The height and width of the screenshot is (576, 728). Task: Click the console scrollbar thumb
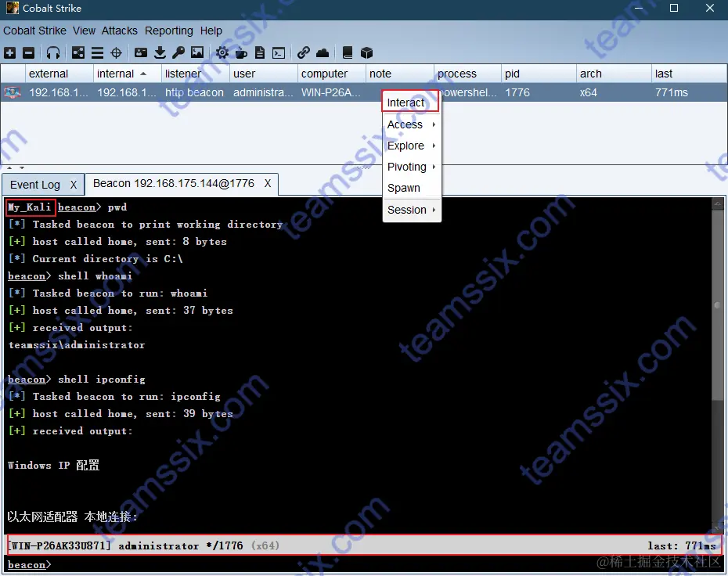coord(717,305)
